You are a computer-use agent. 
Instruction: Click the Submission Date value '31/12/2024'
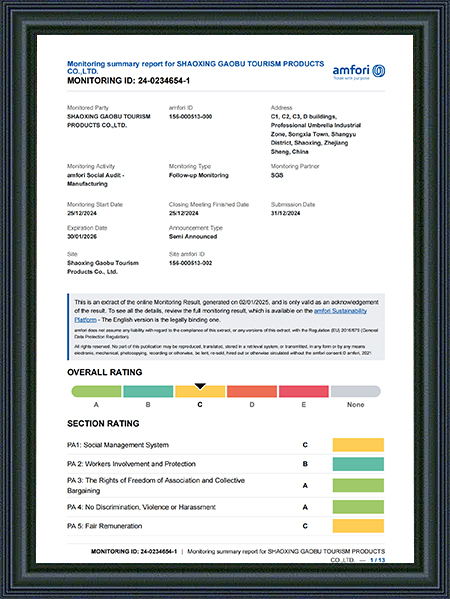[x=285, y=213]
